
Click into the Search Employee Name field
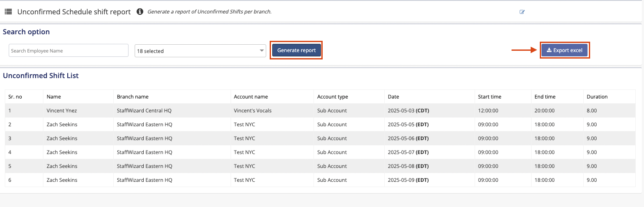tap(69, 51)
